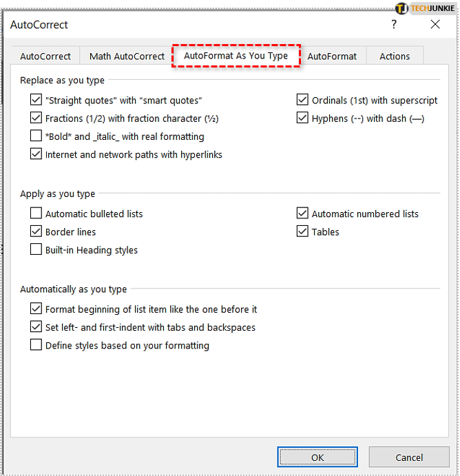Toggle Fractions with fraction character checkbox
This screenshot has height=476, width=460.
[36, 118]
